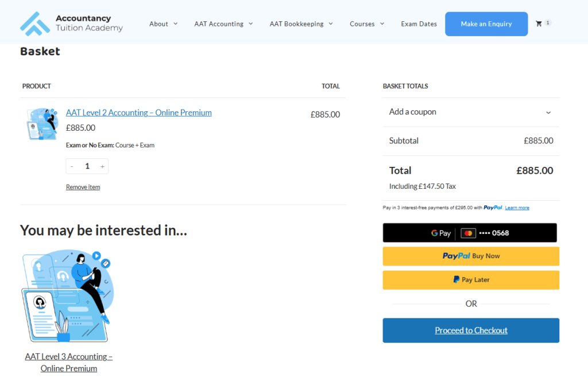This screenshot has height=378, width=588.
Task: Open the AAT Accounting menu item
Action: [219, 24]
